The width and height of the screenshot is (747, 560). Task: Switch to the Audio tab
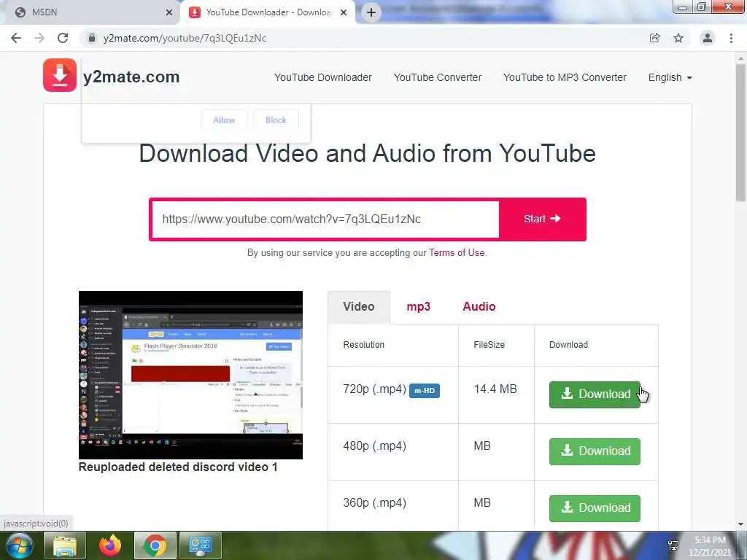tap(479, 307)
